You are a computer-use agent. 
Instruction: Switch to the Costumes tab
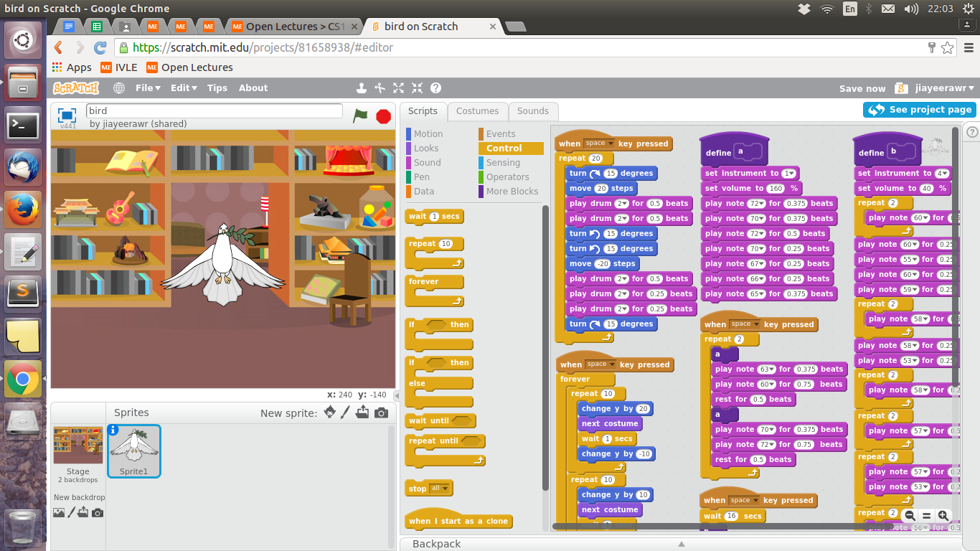pos(478,111)
